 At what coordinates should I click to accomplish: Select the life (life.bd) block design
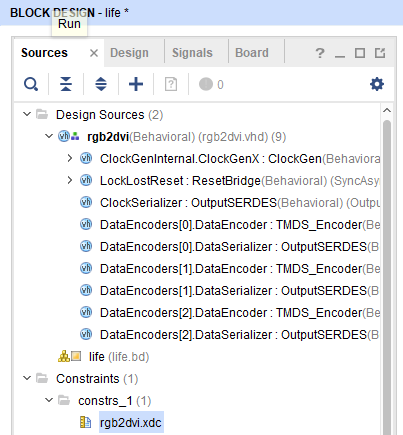tap(119, 357)
